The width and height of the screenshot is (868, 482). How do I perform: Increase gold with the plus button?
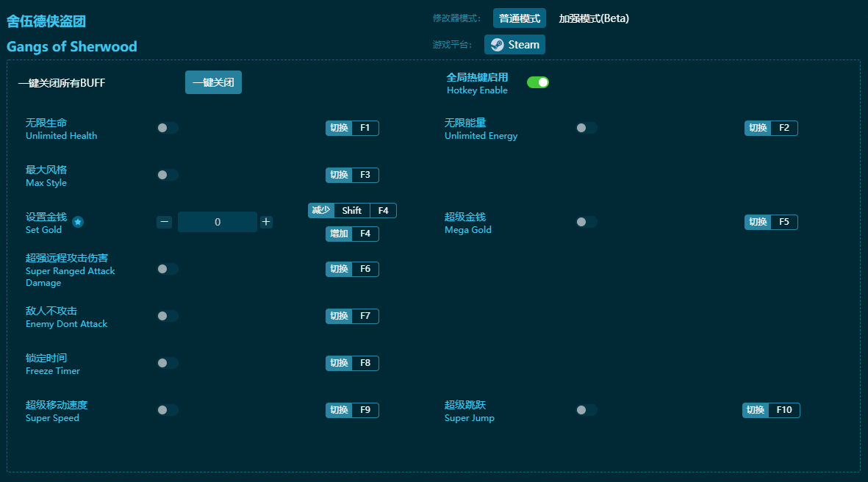coord(266,222)
